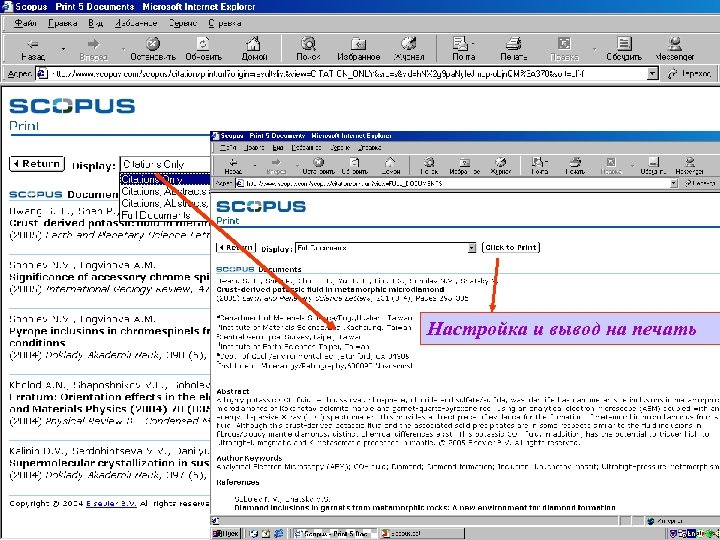Screen dimensions: 720x540
Task: Open Back button history arrow in main toolbar
Action: coord(63,49)
